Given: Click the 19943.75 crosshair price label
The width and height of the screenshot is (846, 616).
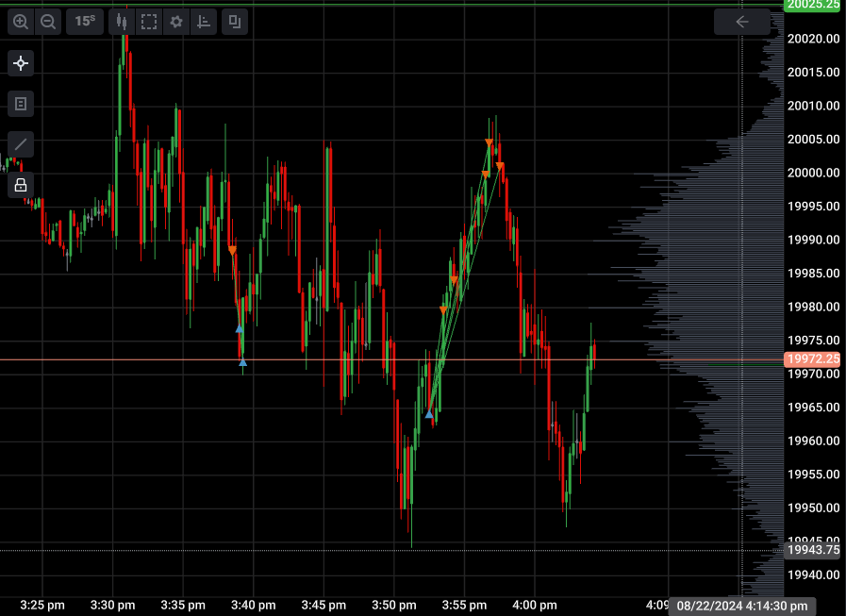Looking at the screenshot, I should pyautogui.click(x=813, y=550).
